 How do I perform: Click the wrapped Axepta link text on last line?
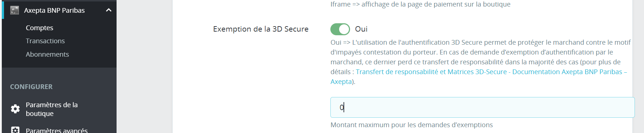[x=341, y=82]
